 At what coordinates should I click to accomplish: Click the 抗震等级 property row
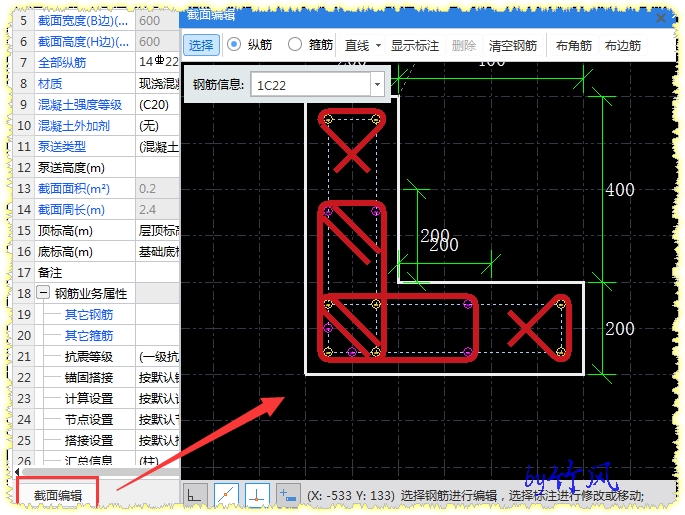click(96, 356)
